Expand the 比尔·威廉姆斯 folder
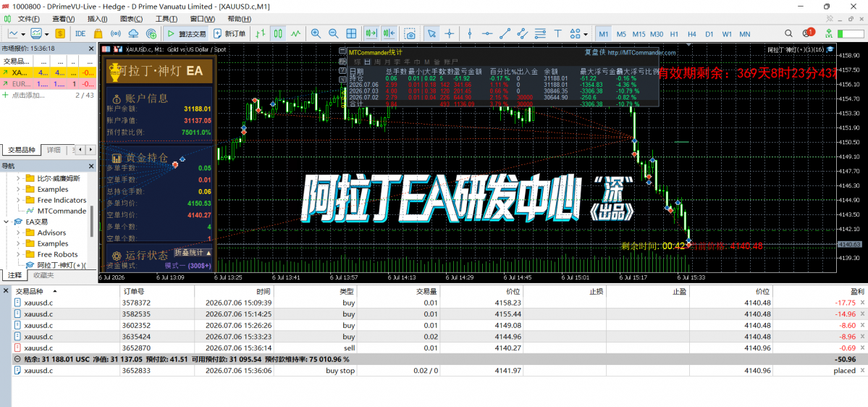 click(x=17, y=178)
